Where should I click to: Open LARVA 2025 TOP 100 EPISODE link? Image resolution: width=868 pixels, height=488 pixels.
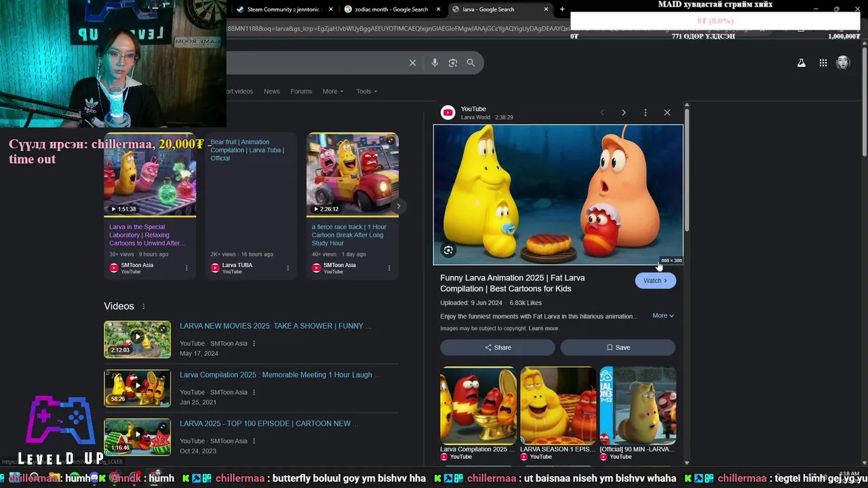pos(269,424)
